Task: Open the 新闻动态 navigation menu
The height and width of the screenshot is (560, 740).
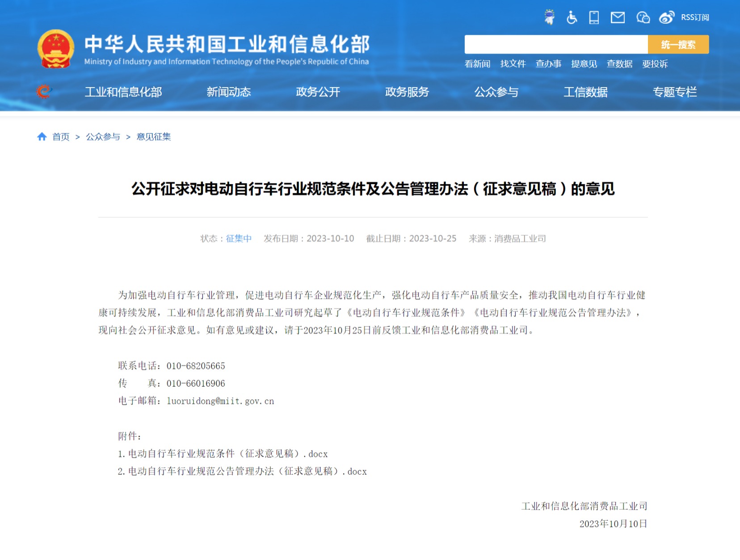Action: pyautogui.click(x=228, y=92)
